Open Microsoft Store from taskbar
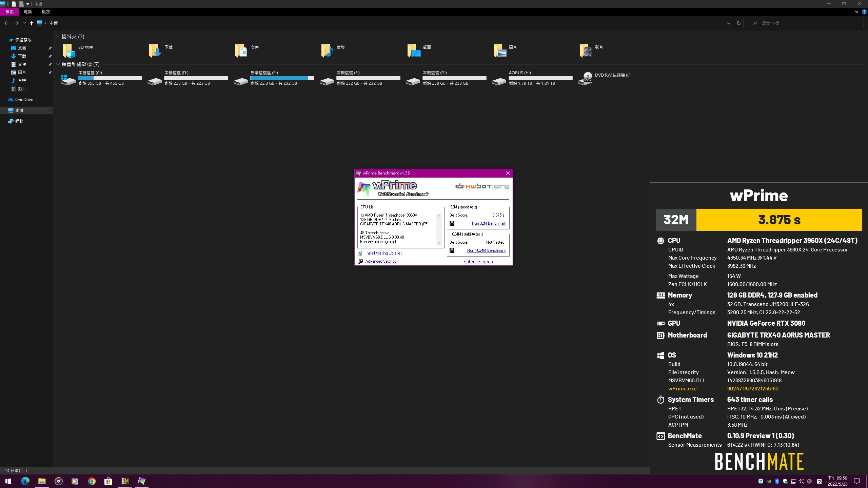This screenshot has width=868, height=488. click(108, 481)
